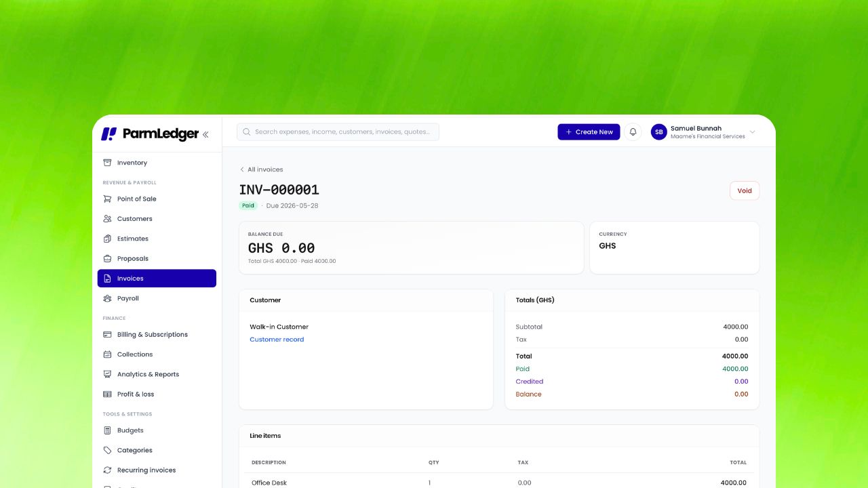This screenshot has height=488, width=868.
Task: Click the GHS currency value
Action: pos(608,246)
